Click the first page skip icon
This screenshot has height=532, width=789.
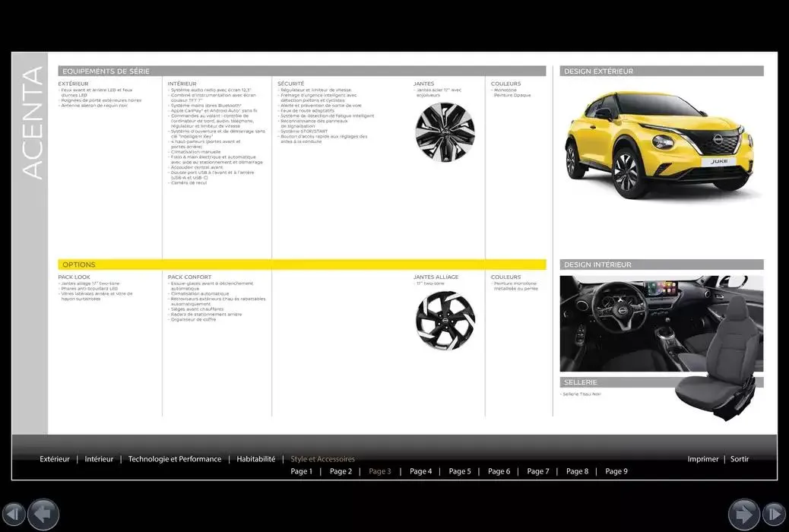(14, 515)
